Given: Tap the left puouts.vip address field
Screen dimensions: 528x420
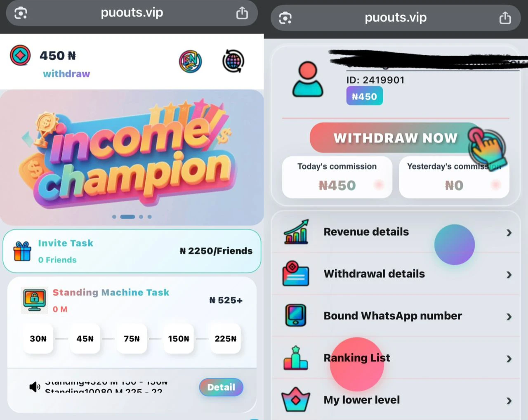Looking at the screenshot, I should tap(132, 13).
